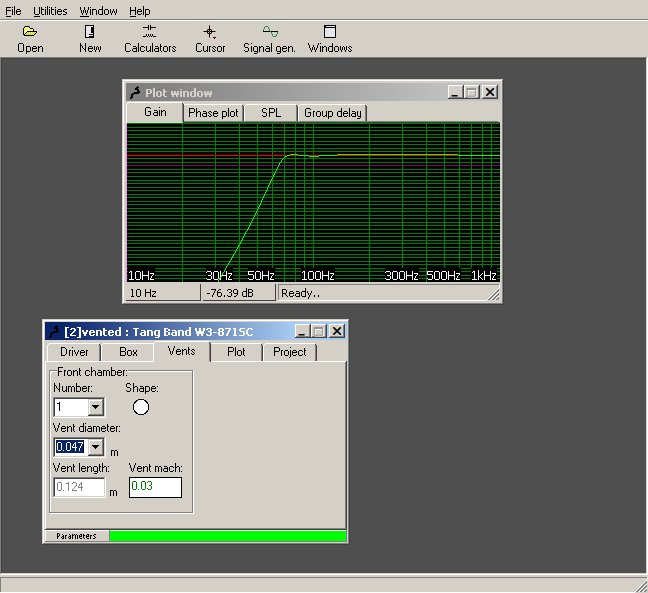Click the green progress bar
The width and height of the screenshot is (648, 593).
(x=227, y=536)
